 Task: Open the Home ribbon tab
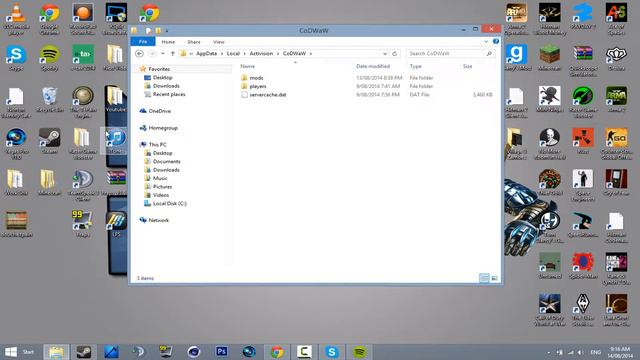[x=168, y=42]
